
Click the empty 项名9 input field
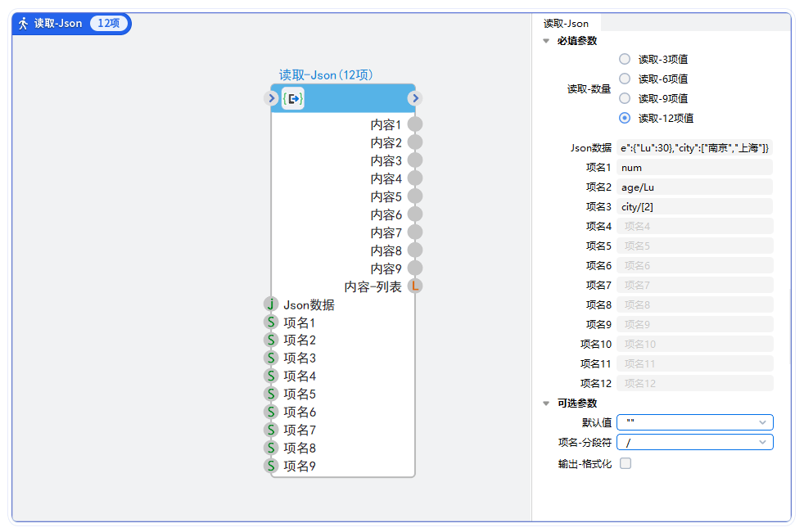[695, 324]
